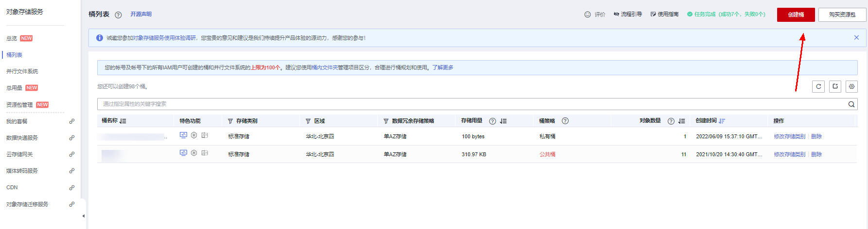Click 2022/06/09 15:37:10 creation time
Screen dimensions: 868x229
click(729, 136)
